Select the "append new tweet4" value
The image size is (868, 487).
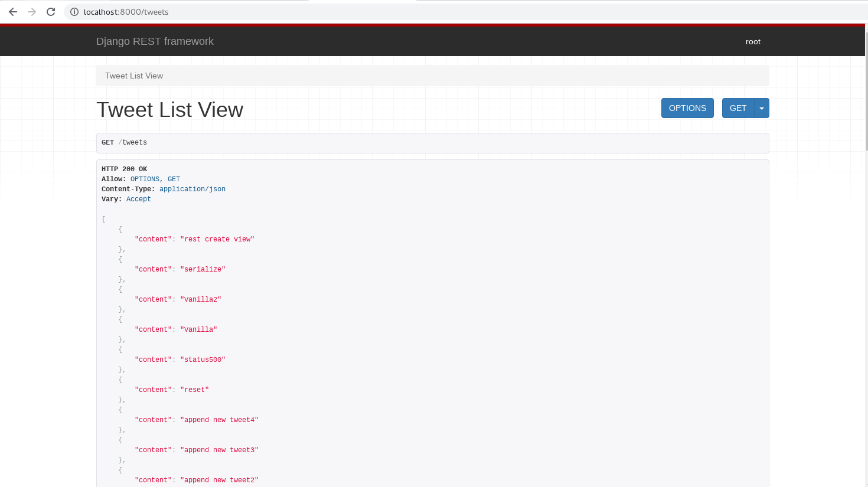[x=219, y=420]
